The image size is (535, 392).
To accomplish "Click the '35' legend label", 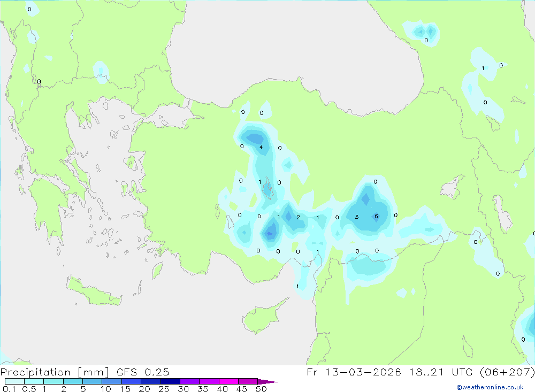I will click(203, 389).
